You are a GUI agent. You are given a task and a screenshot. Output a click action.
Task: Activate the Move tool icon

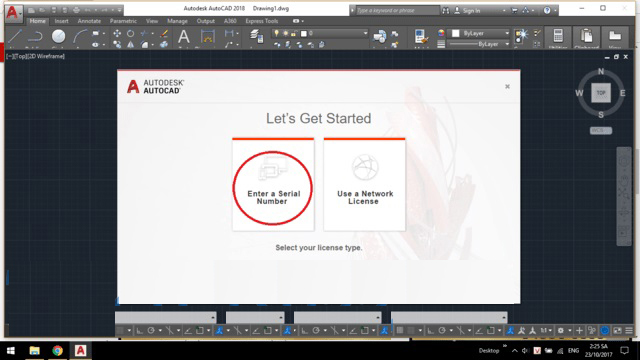click(117, 33)
